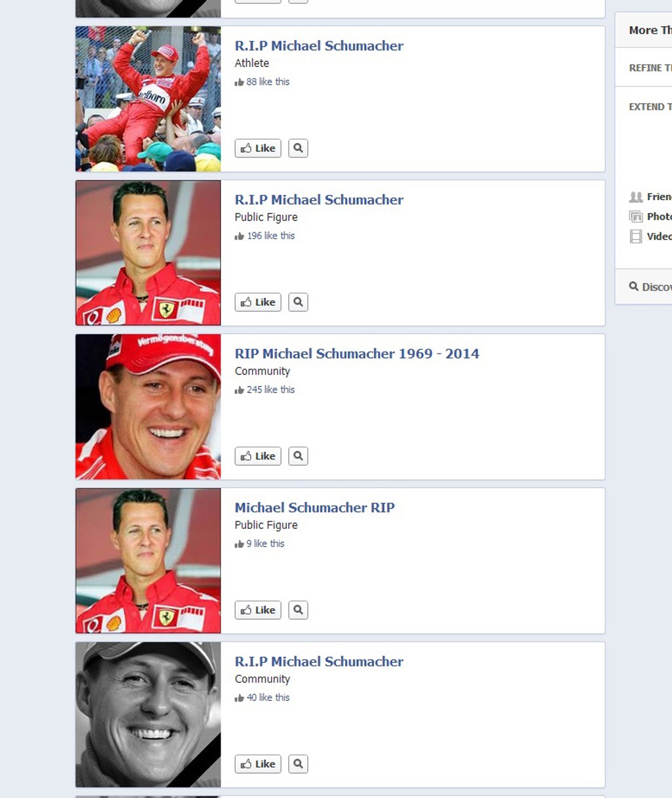Like the Michael Schumacher RIP page

point(258,610)
